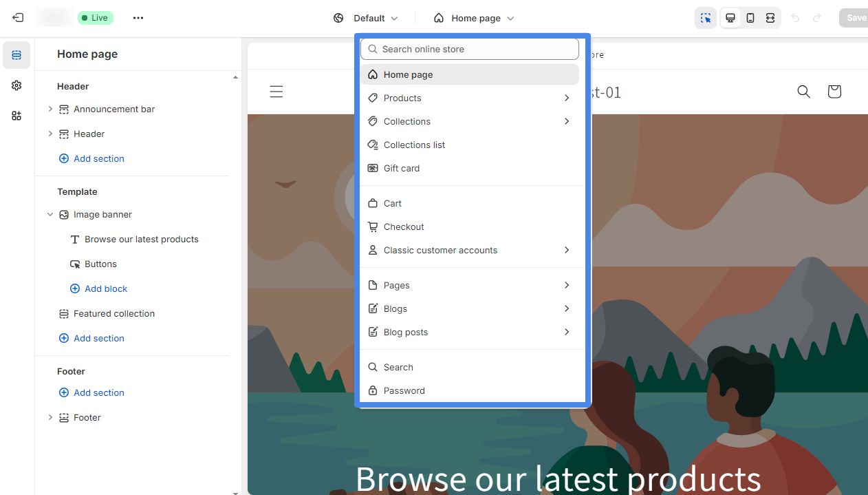Click the storefront cart icon

[x=834, y=92]
